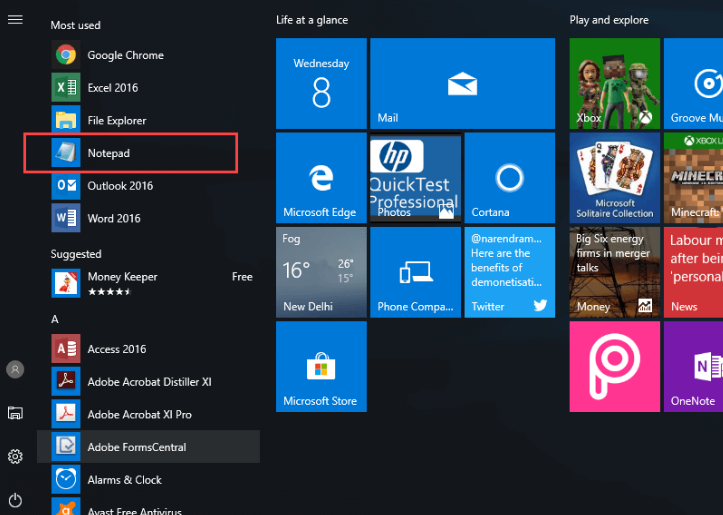Open the Money tile about energy firms

pyautogui.click(x=615, y=272)
